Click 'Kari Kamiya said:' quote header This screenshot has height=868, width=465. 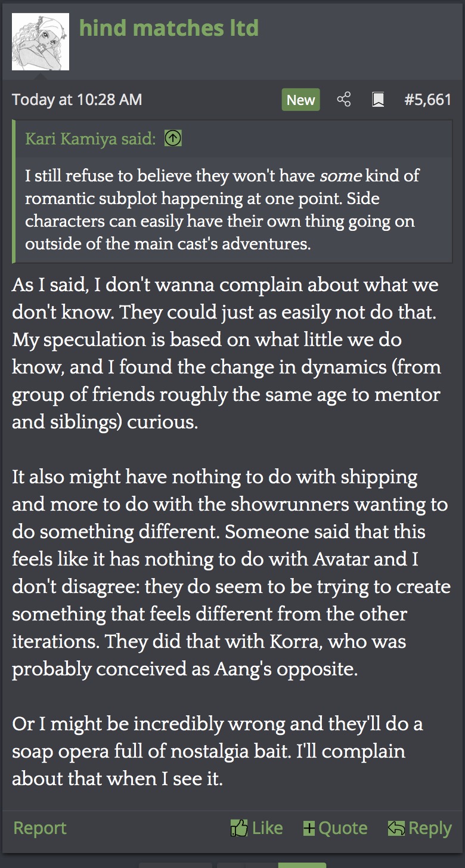(x=90, y=139)
